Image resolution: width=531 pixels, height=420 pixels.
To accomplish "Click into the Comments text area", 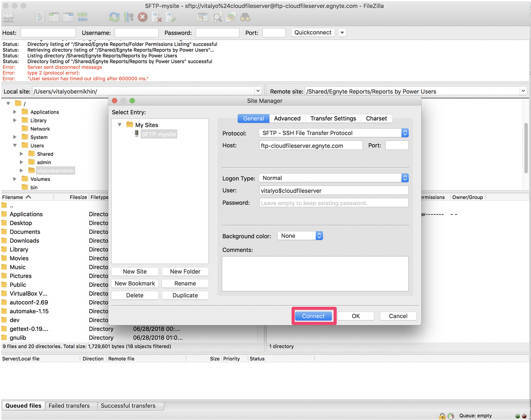I will [315, 274].
